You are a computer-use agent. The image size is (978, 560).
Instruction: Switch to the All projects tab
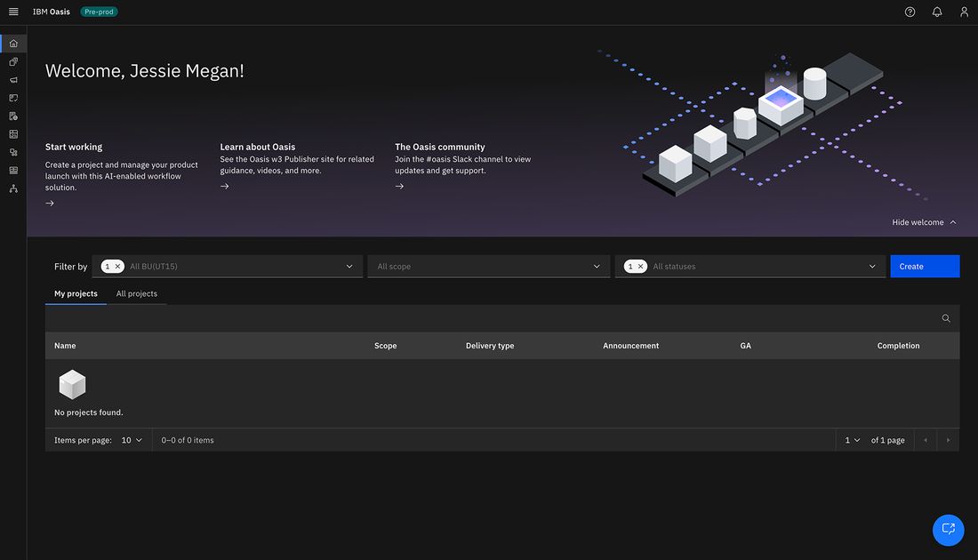(137, 293)
